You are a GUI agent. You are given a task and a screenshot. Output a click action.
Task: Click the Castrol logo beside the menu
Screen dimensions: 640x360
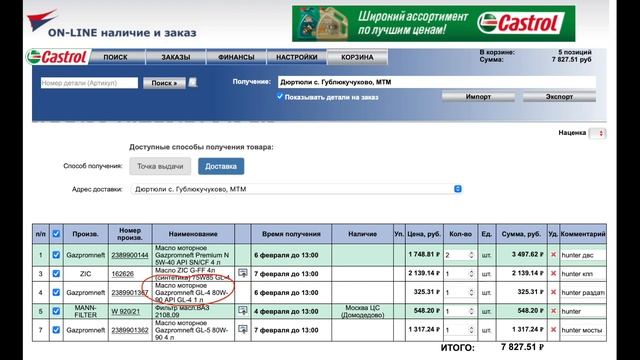57,57
